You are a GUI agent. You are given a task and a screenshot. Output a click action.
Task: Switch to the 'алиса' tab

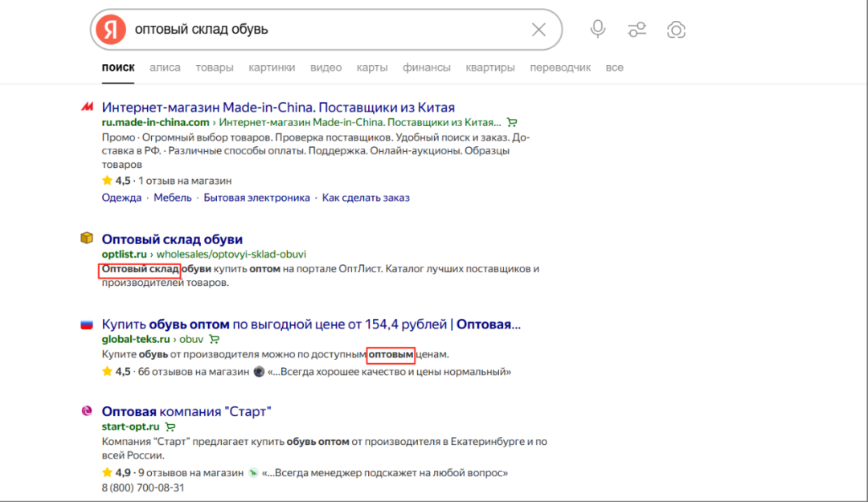pos(165,67)
